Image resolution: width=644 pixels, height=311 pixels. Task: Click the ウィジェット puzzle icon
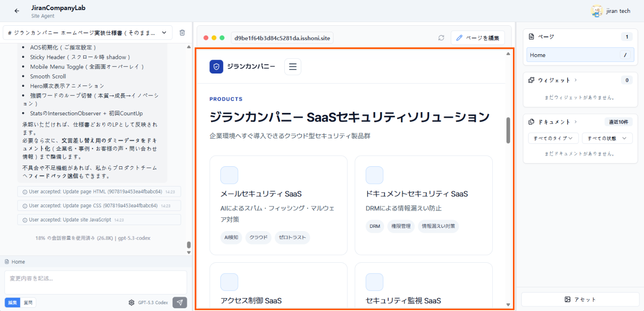532,80
